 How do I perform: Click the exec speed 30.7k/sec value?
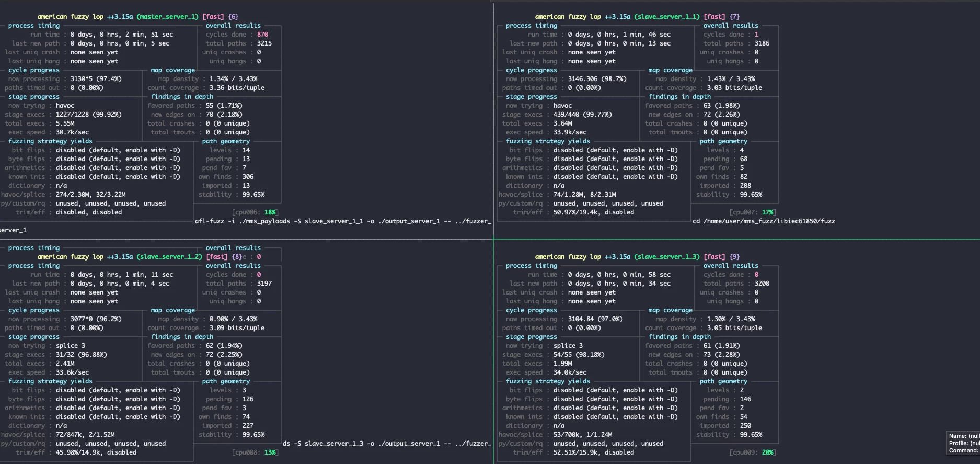72,132
